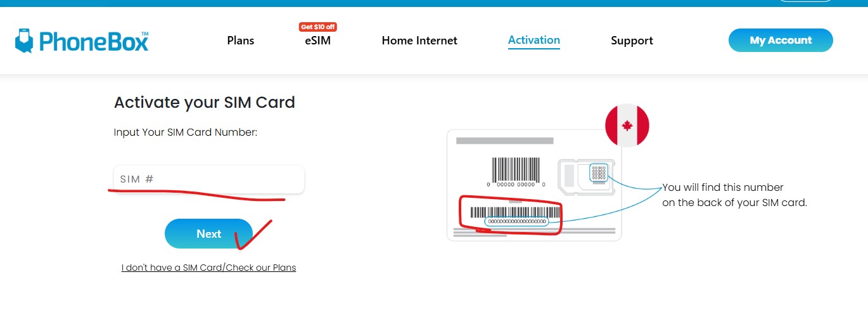Click the "Get $10 off" badge

click(x=317, y=27)
